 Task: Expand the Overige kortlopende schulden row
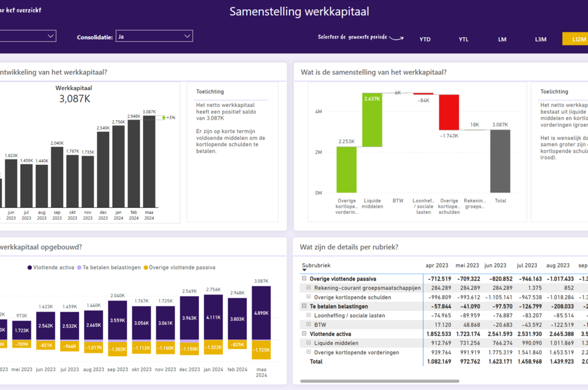[309, 297]
